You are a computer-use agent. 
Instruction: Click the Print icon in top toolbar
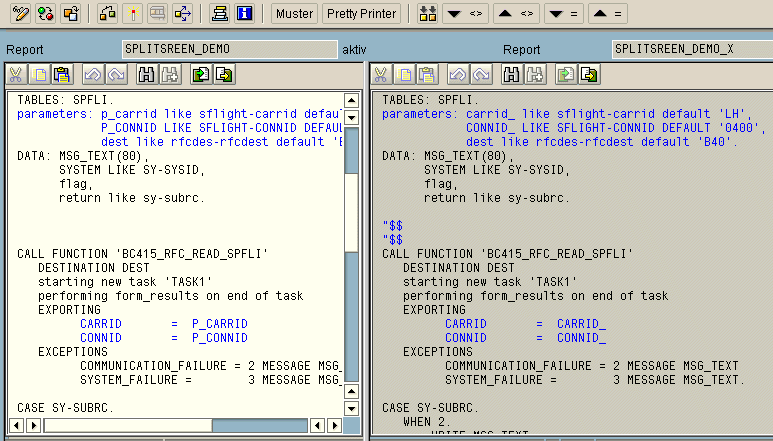[219, 14]
